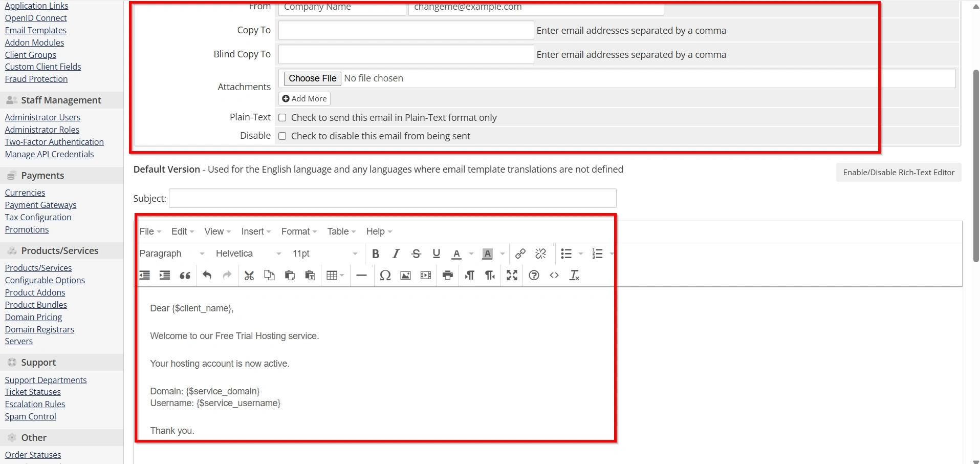
Task: Underline the selected text
Action: point(436,254)
